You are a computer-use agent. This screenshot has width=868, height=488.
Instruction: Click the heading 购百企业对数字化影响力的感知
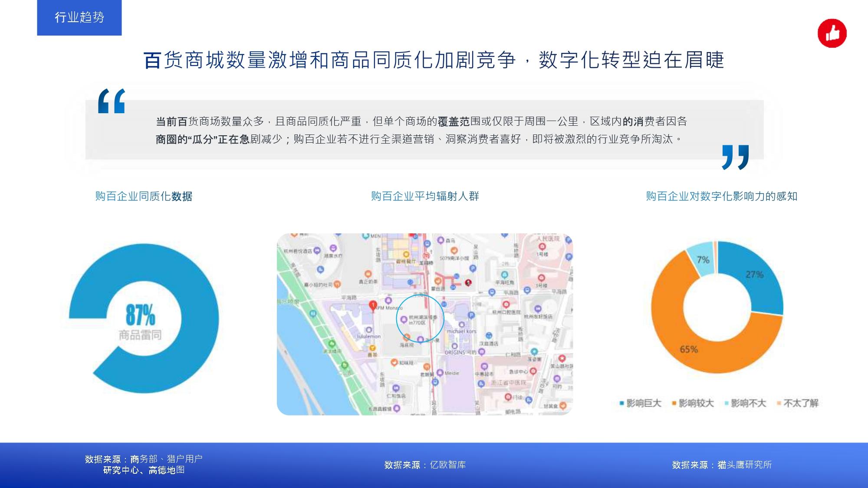(721, 196)
